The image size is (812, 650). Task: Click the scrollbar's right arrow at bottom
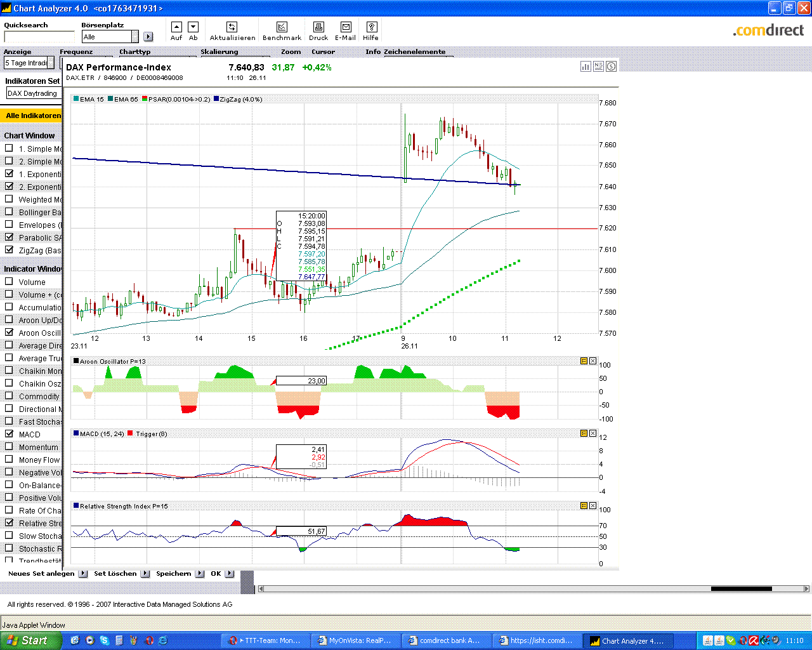click(x=807, y=589)
